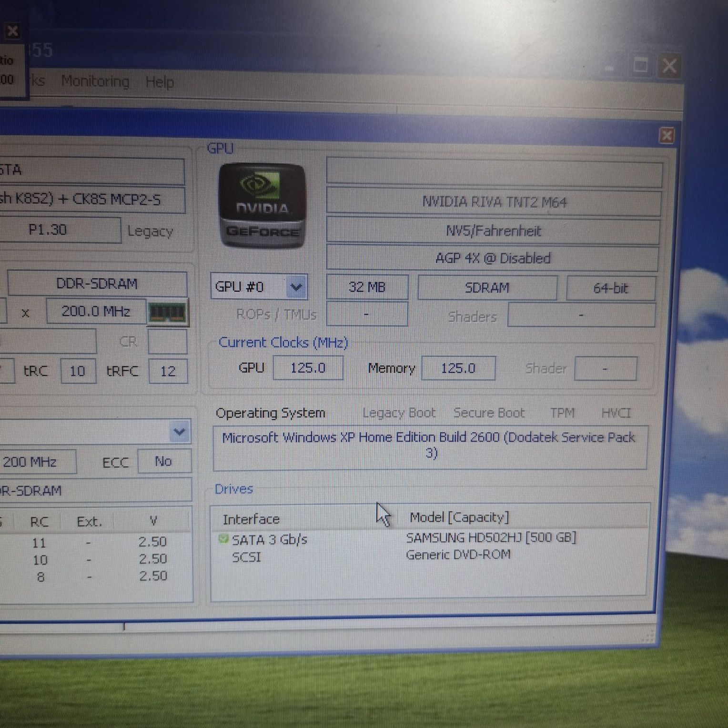
Task: Select the SAMSUNG HD502HJ [500 GB] entry
Action: click(x=491, y=538)
